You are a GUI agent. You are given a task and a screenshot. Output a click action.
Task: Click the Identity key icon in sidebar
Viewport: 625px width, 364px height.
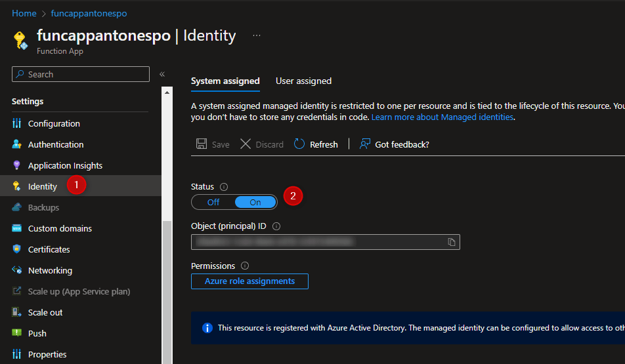click(17, 186)
